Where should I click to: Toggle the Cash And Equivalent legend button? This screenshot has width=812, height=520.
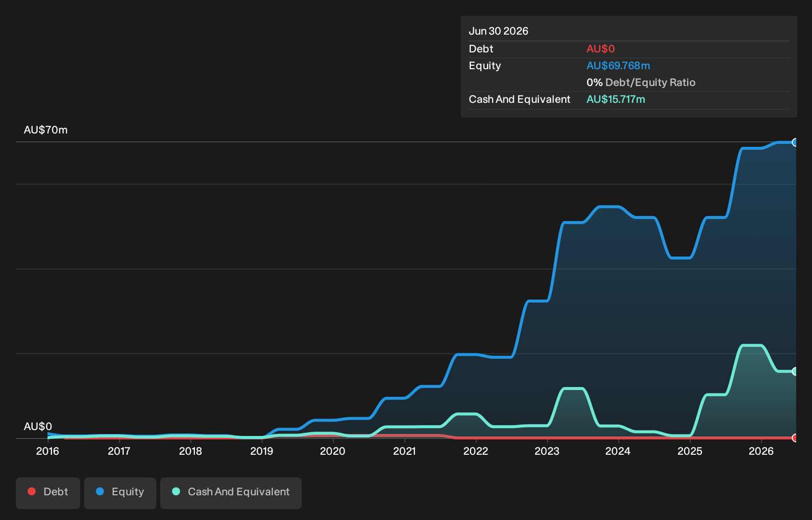[231, 493]
